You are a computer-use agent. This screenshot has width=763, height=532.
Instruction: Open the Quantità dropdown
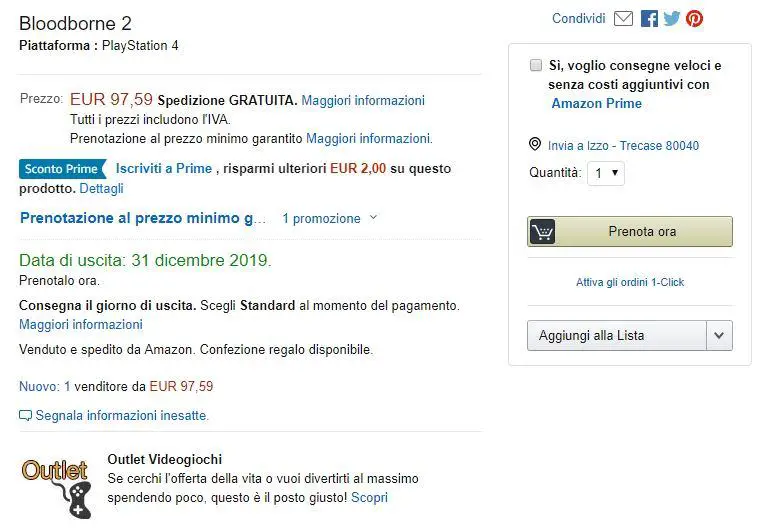coord(606,173)
